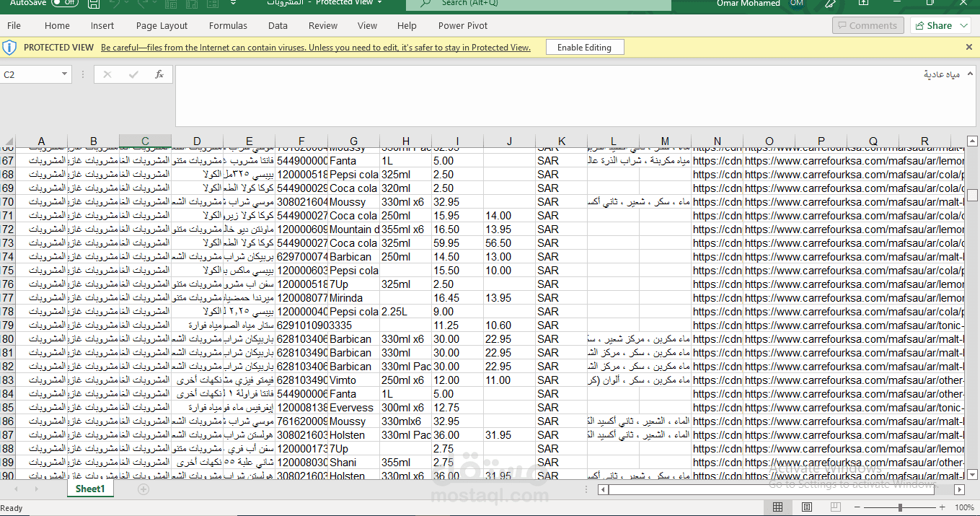
Task: Select column H header
Action: (x=405, y=141)
